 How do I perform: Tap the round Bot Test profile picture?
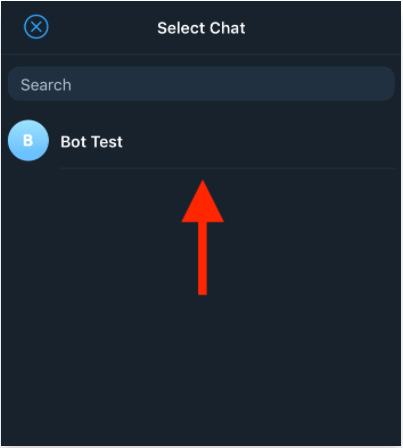(x=28, y=140)
